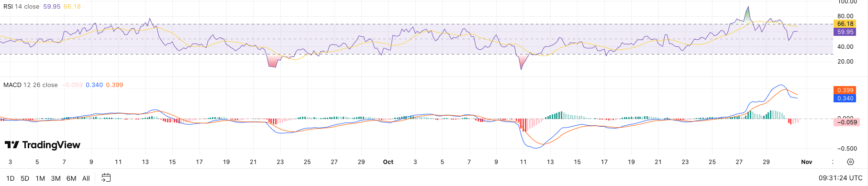Select the All time range
This screenshot has width=868, height=186.
[86, 178]
